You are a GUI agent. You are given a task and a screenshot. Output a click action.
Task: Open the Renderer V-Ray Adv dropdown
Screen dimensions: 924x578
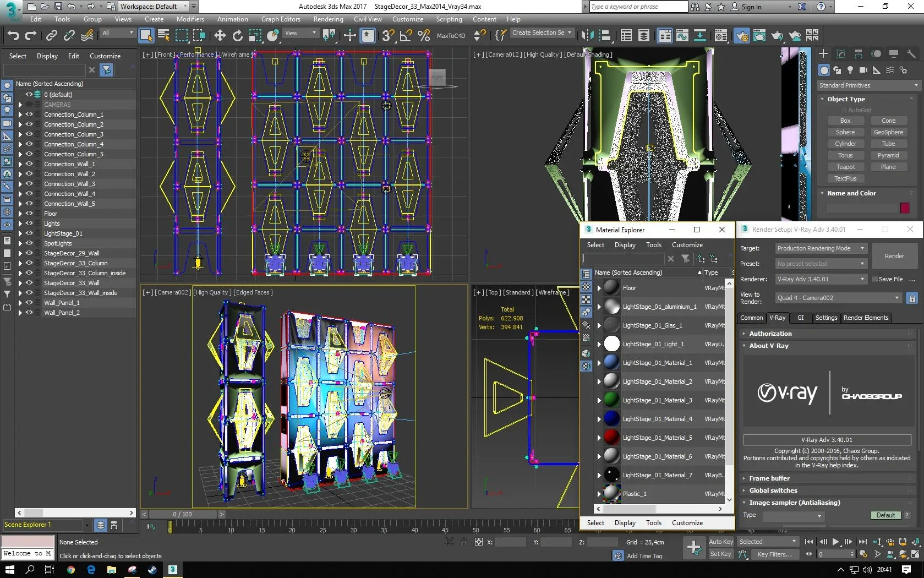coord(821,279)
